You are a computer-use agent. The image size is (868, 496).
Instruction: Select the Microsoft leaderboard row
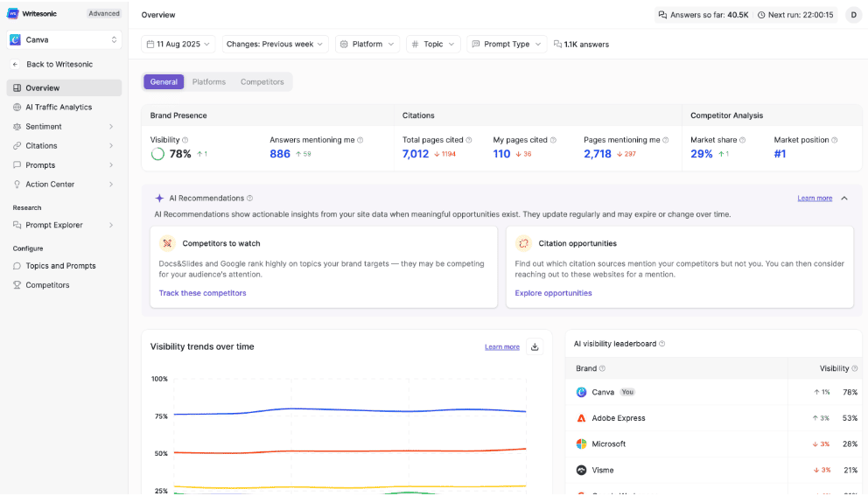[714, 444]
